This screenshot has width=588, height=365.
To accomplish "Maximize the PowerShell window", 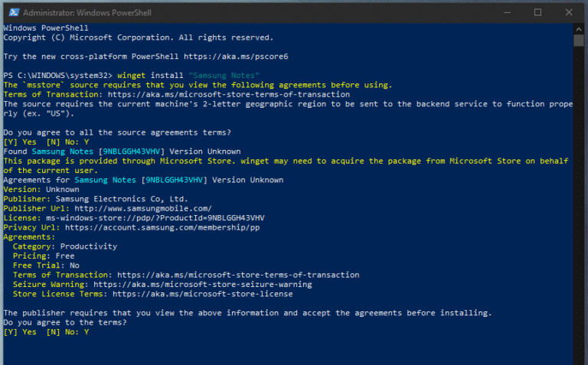I will [537, 12].
